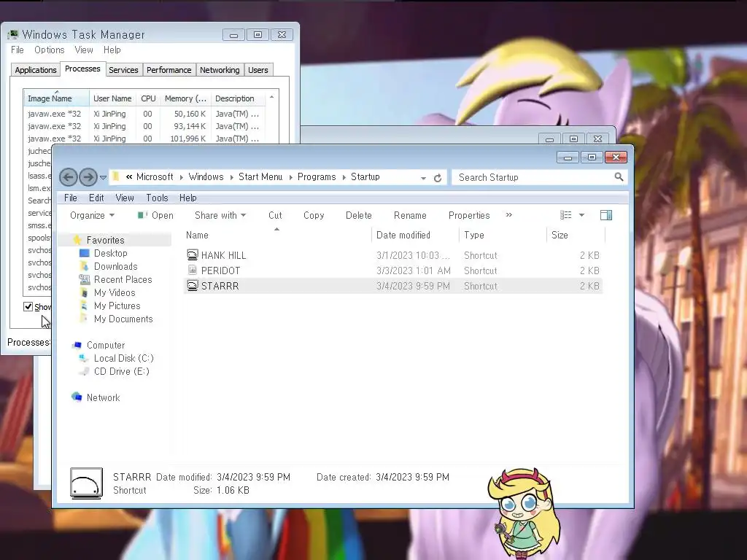
Task: Sort files by the Type column header
Action: pos(503,235)
